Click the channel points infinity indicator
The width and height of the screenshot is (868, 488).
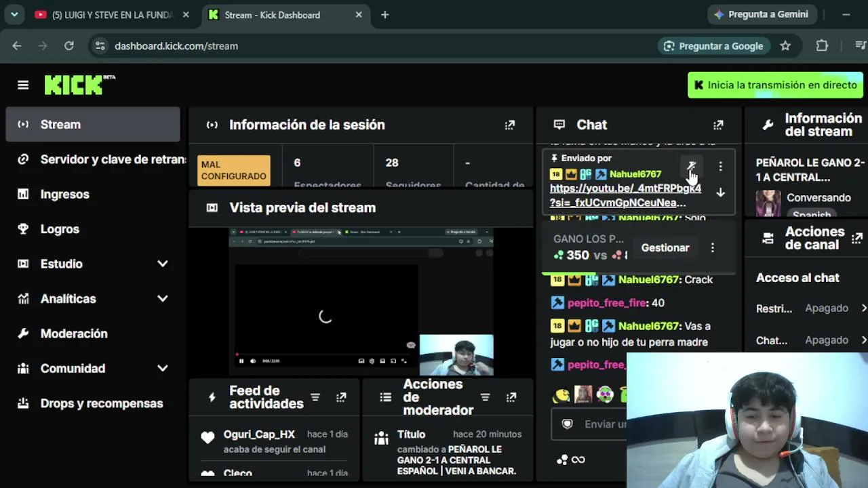click(x=571, y=460)
